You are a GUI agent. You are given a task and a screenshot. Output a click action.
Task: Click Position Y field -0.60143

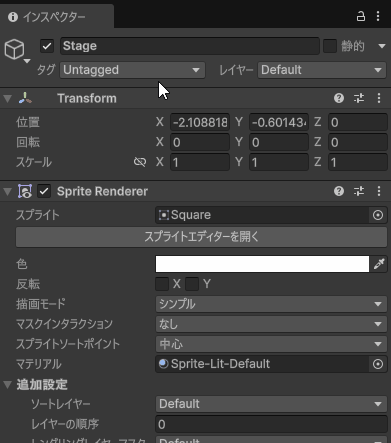[279, 122]
